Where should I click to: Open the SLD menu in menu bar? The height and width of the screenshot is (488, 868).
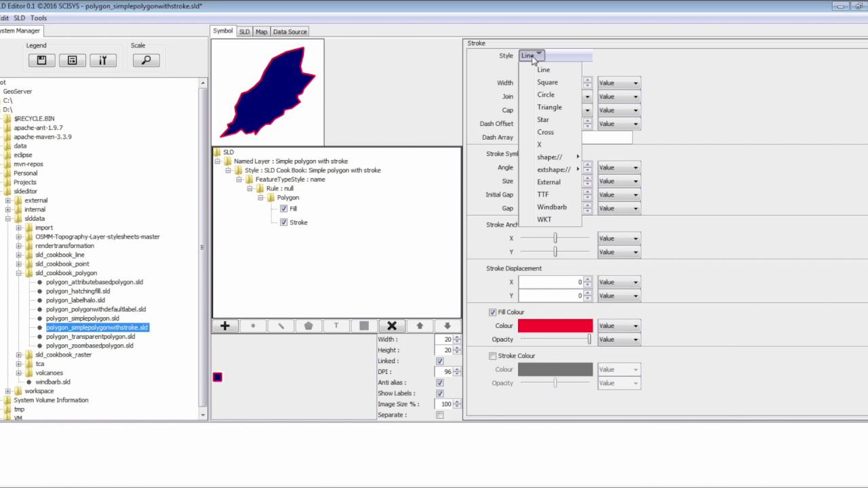19,18
